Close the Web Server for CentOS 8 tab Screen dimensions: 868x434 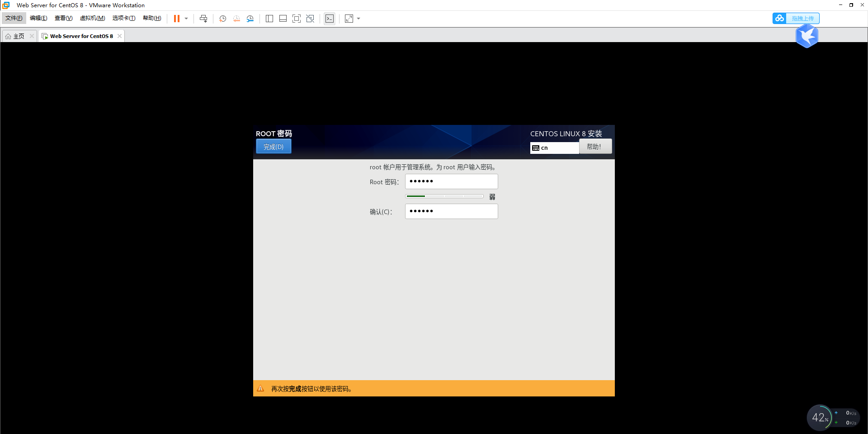coord(119,36)
